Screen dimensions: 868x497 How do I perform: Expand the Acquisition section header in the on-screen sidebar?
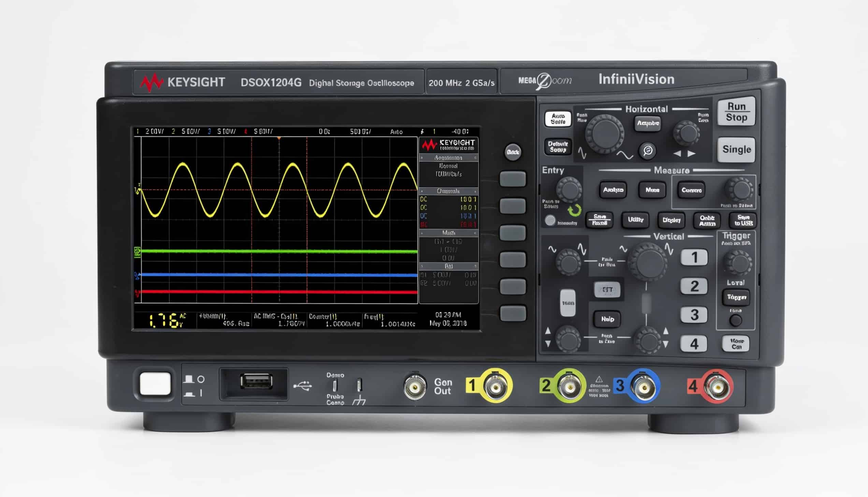tap(448, 158)
